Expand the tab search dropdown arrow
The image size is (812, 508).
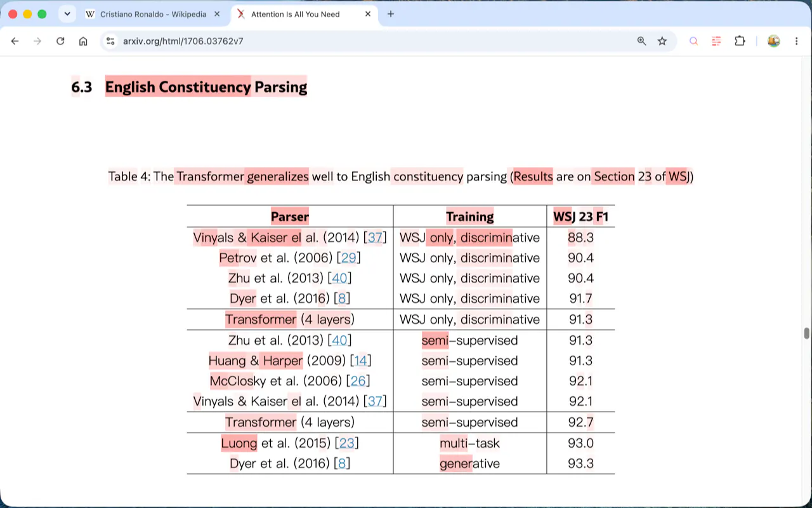coord(67,14)
